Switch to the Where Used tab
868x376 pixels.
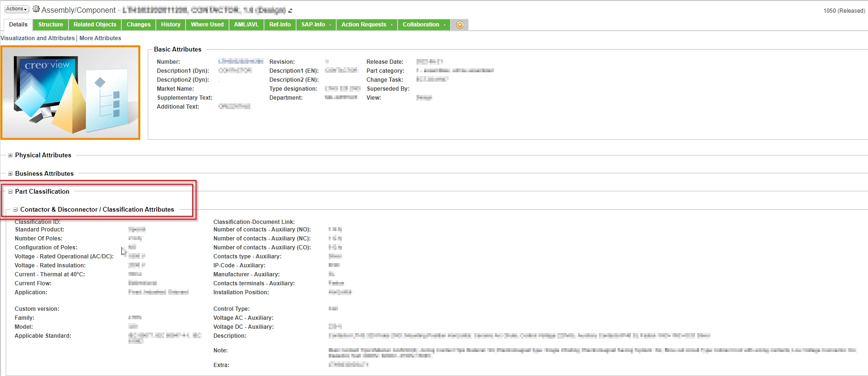207,25
